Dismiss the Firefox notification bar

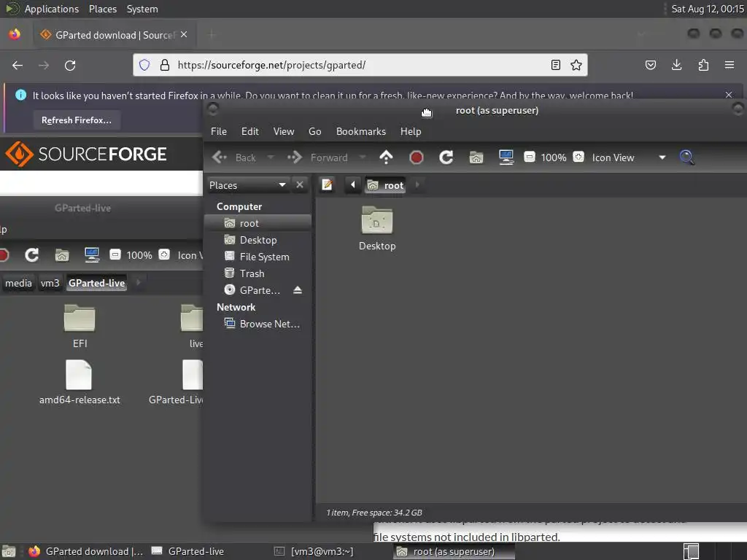729,95
